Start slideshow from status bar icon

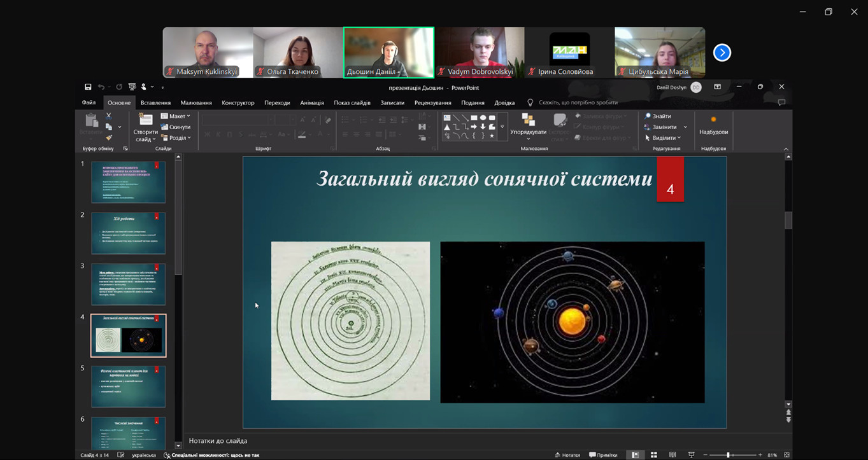point(692,455)
